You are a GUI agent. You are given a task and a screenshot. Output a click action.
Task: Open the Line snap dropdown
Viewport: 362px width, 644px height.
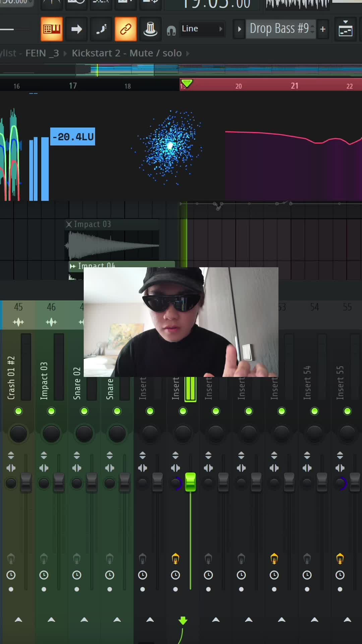pyautogui.click(x=202, y=29)
